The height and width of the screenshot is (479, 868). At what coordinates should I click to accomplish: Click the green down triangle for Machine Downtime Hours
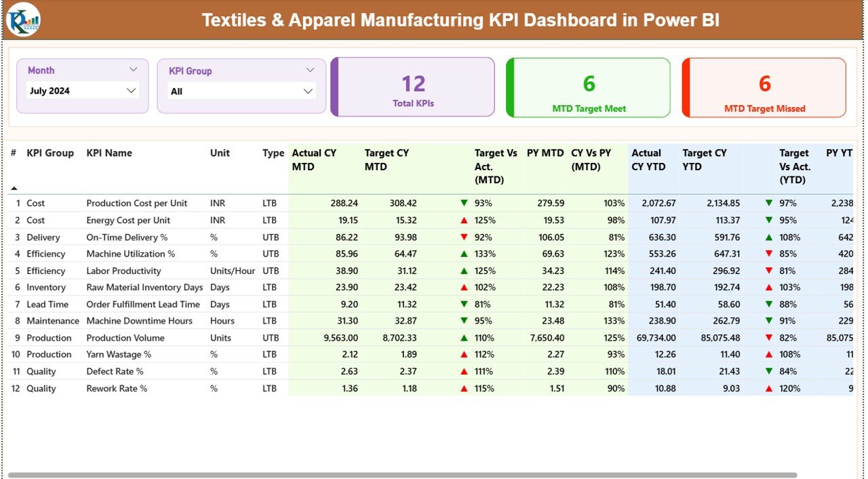coord(464,321)
